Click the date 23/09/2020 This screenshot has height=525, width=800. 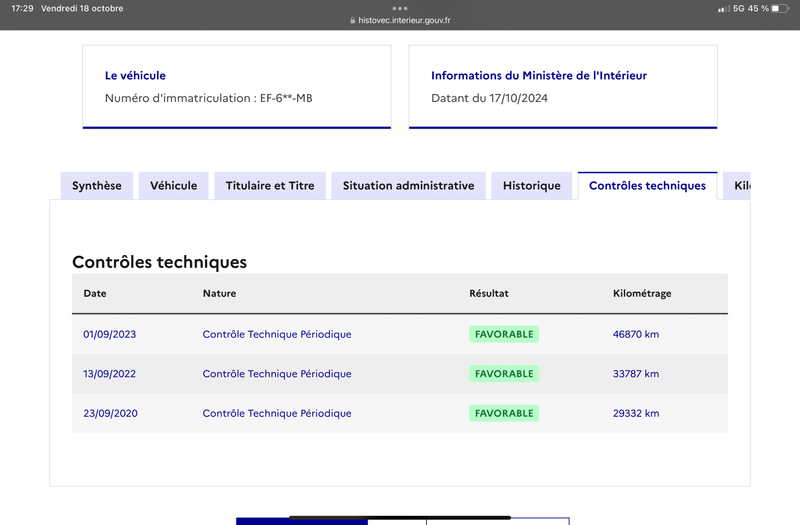pos(110,413)
